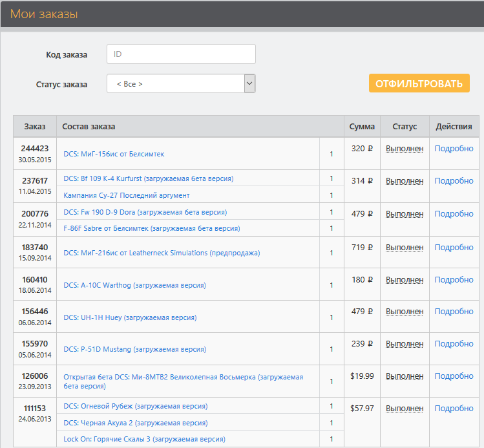Click Подробно for order 111153
This screenshot has height=448, width=484.
pyautogui.click(x=454, y=408)
